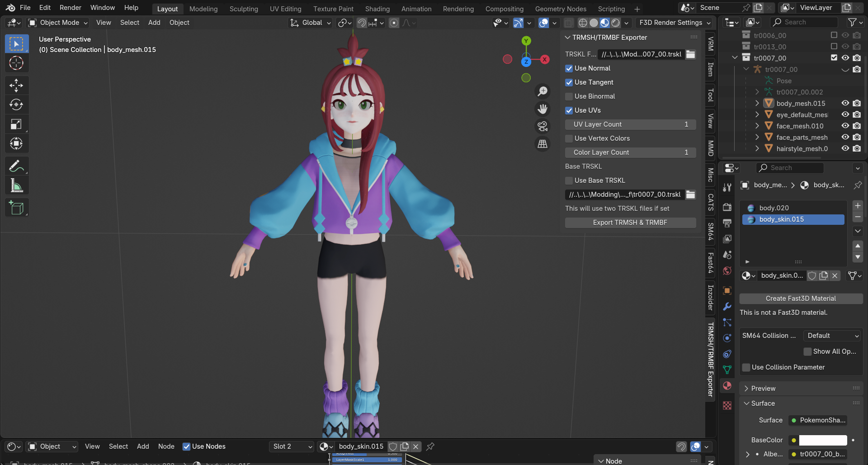This screenshot has width=868, height=465.
Task: Activate the Rotate tool
Action: click(x=16, y=104)
